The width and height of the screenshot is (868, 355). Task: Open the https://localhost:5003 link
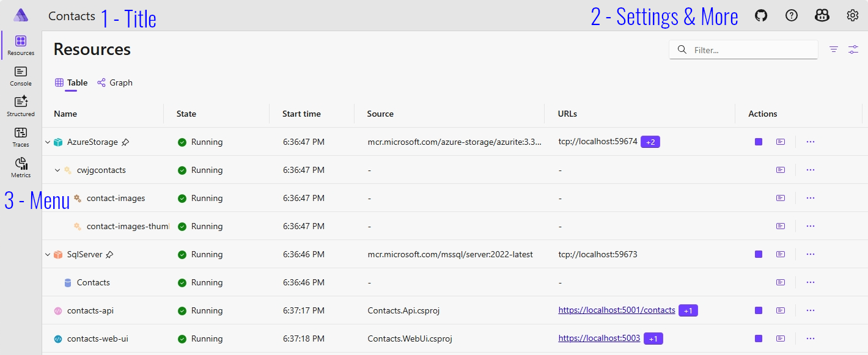(x=599, y=339)
